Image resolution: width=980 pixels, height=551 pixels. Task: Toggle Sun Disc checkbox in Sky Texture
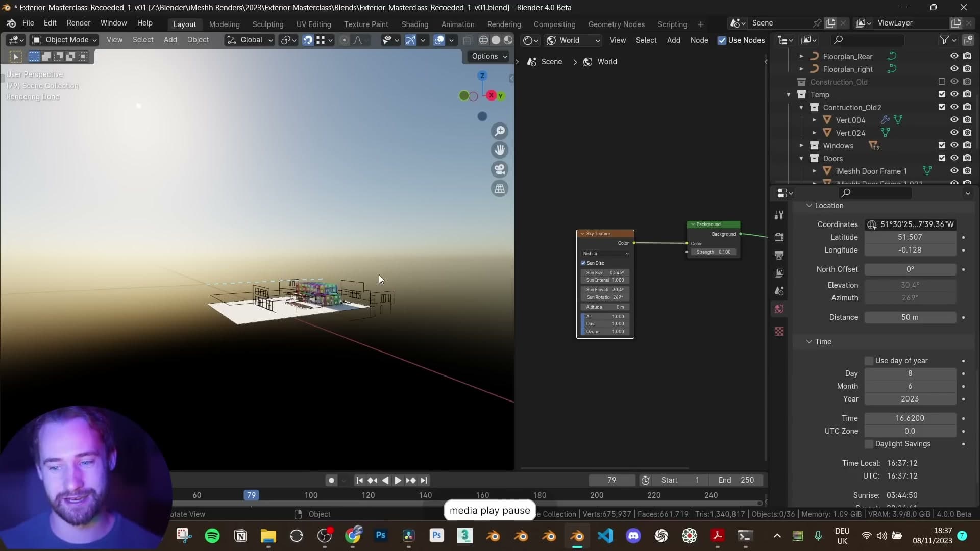coord(583,263)
